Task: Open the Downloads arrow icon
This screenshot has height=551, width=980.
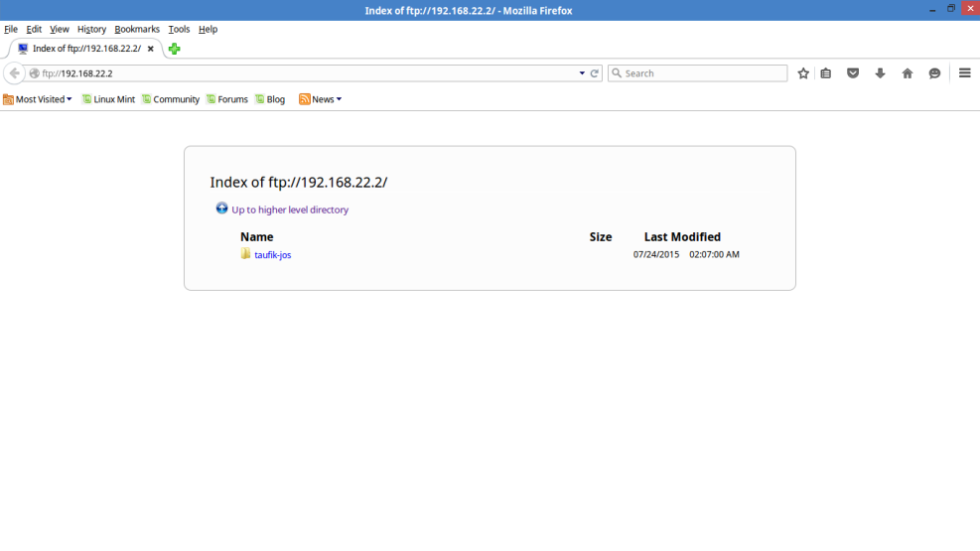Action: (880, 73)
